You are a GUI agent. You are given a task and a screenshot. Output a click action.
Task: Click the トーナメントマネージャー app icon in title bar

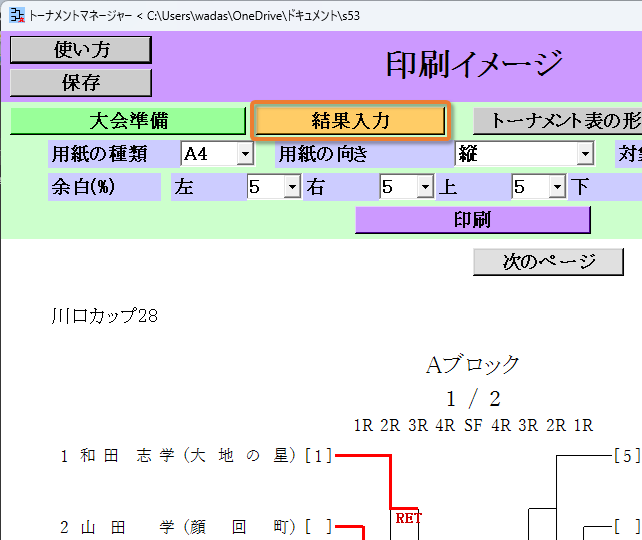(17, 16)
